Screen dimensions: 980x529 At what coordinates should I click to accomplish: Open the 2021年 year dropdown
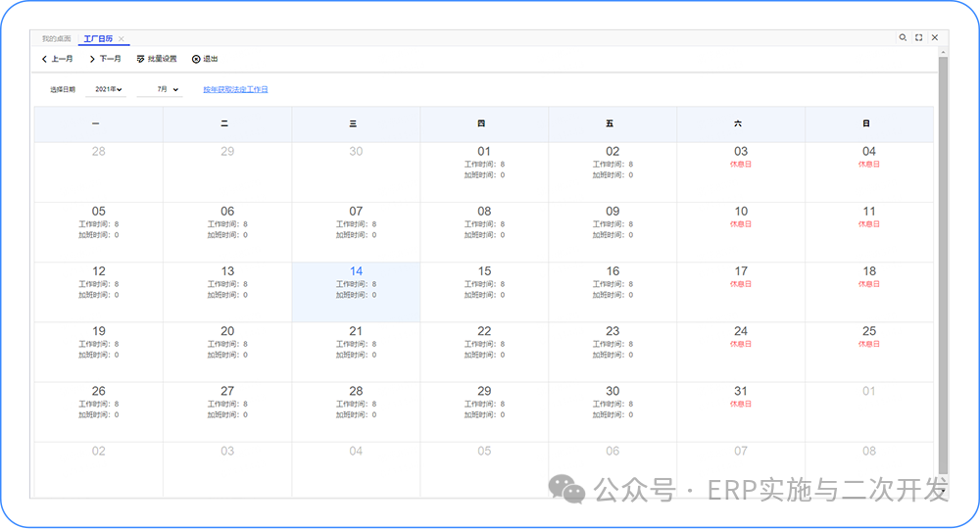click(x=107, y=89)
